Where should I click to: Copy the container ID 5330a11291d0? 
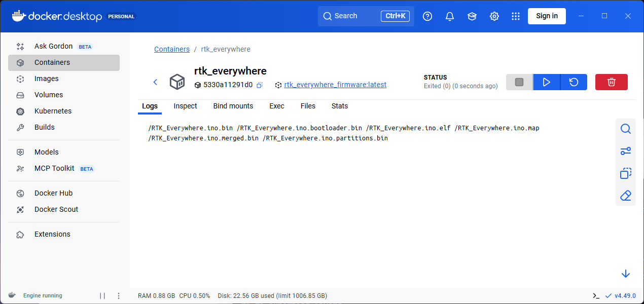[x=259, y=85]
